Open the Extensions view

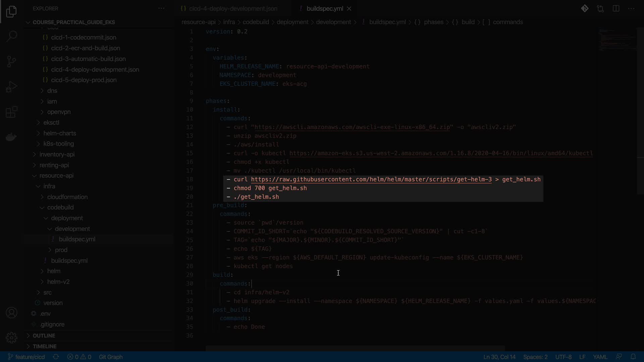point(11,112)
